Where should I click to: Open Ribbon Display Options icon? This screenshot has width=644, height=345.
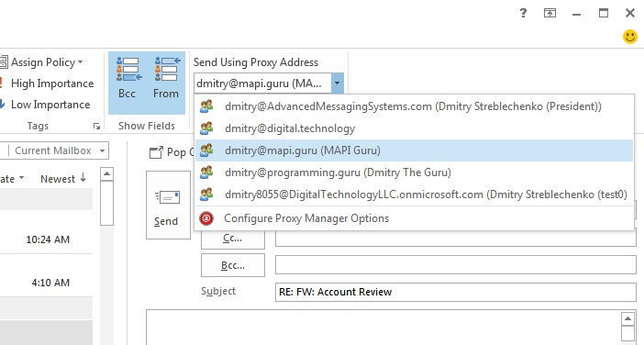[550, 13]
